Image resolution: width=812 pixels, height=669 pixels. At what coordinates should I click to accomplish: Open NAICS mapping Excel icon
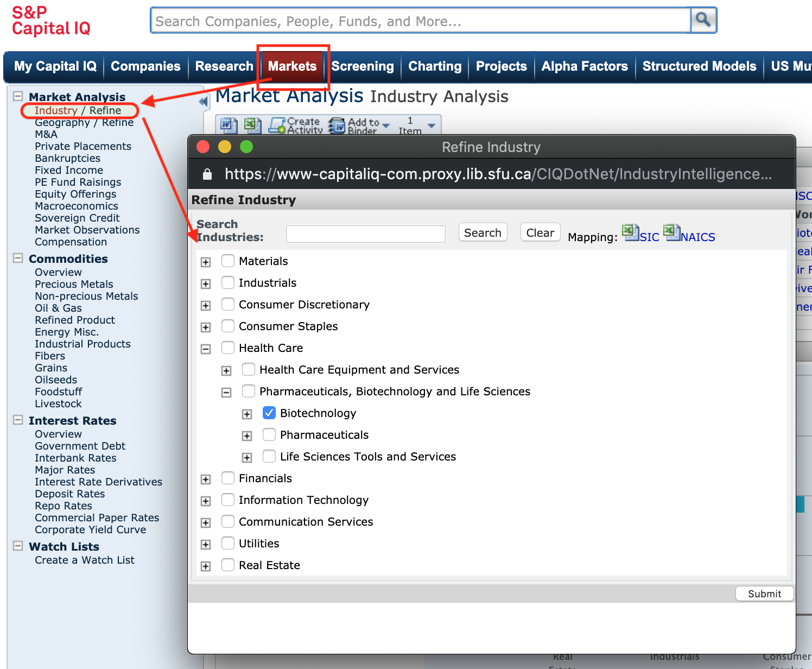pos(671,233)
